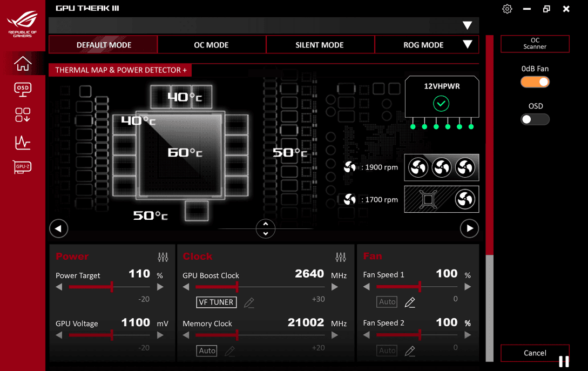This screenshot has width=588, height=371.
Task: Open the VF TUNER
Action: click(217, 302)
